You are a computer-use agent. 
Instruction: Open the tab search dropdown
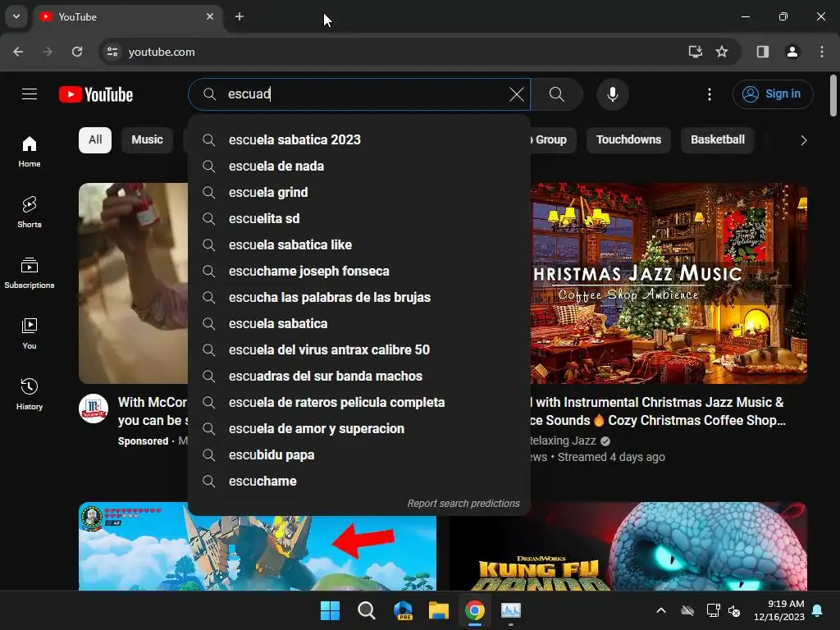(x=16, y=16)
